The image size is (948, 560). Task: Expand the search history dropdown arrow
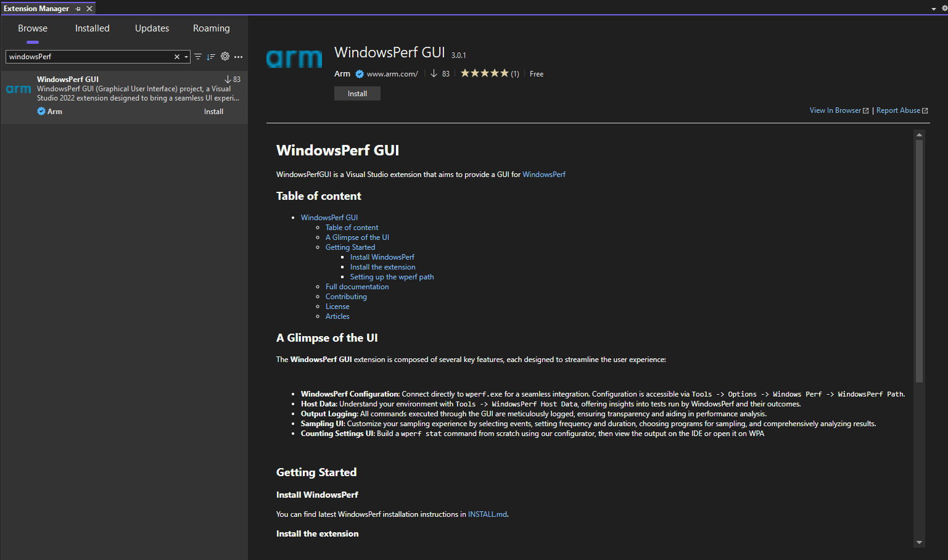tap(186, 57)
